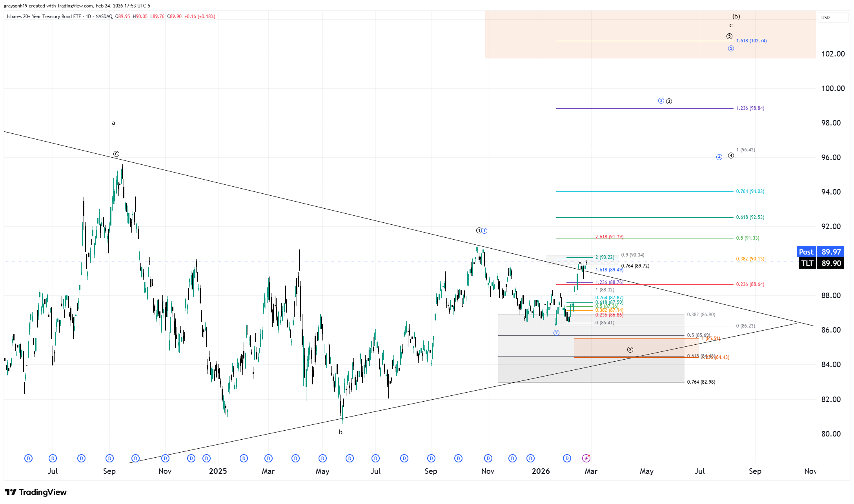Click dividend D marker above Nov 2025 label
Screen dimensions: 854x504
point(488,458)
